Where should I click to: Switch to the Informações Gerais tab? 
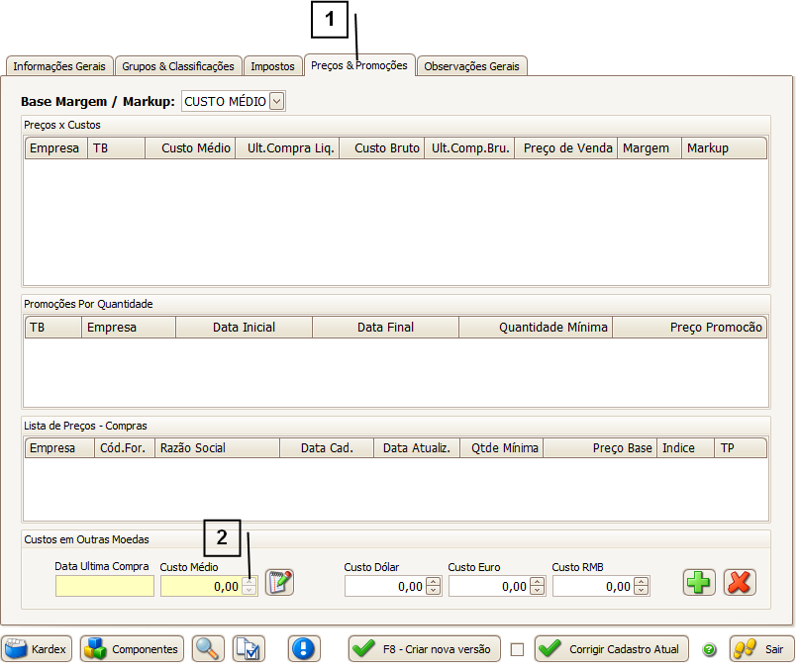59,66
